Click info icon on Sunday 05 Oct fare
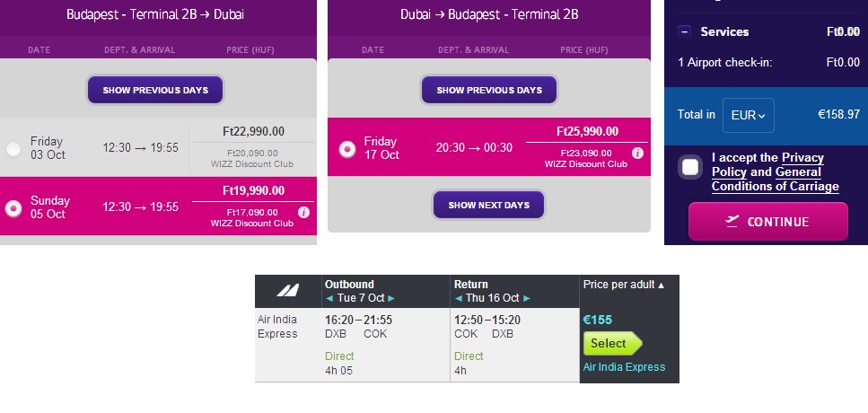Image resolution: width=868 pixels, height=413 pixels. 303,213
